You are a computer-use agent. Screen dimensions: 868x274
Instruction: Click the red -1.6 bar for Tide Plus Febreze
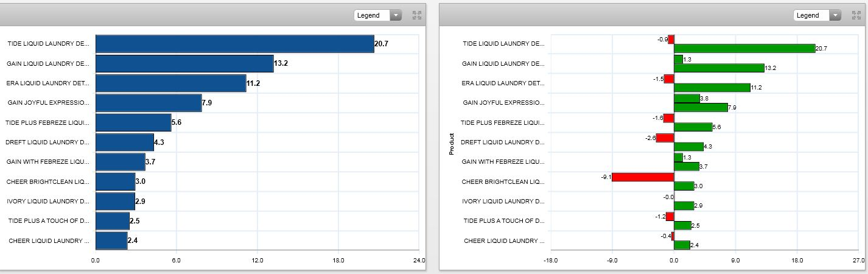coord(668,118)
